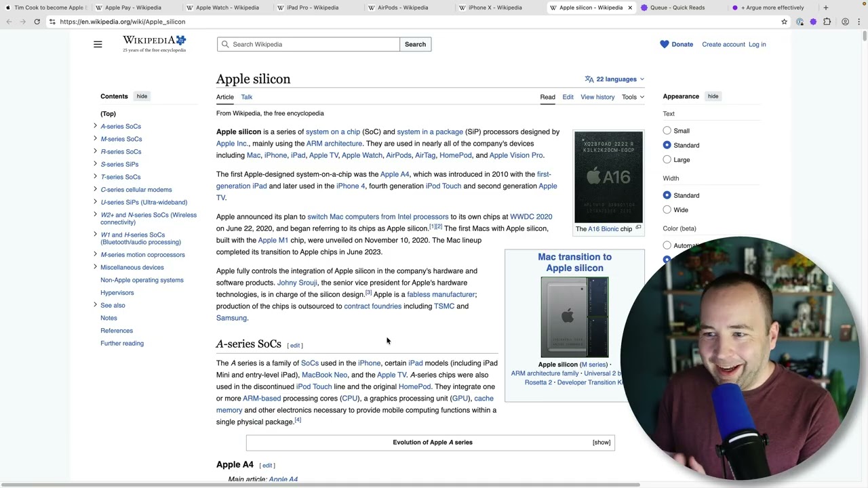Viewport: 868px width, 488px height.
Task: Follow the WWDC 2020 link
Action: 531,217
